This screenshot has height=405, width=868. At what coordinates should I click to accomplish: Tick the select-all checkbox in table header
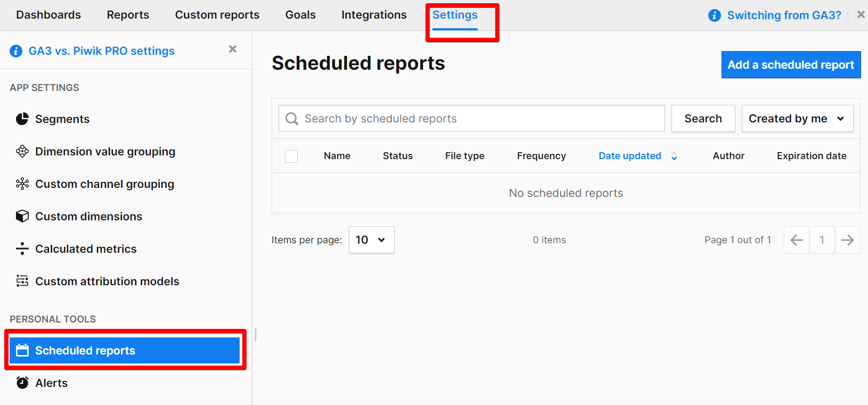pyautogui.click(x=291, y=156)
